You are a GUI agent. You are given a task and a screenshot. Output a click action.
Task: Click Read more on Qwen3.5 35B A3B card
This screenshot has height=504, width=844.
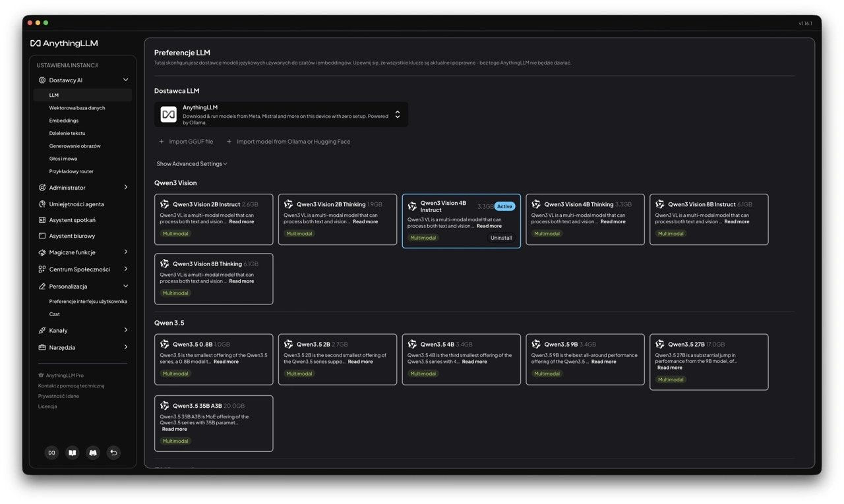(x=174, y=429)
